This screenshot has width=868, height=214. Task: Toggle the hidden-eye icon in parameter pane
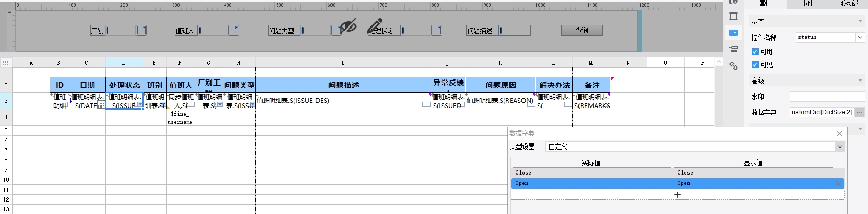[x=348, y=26]
